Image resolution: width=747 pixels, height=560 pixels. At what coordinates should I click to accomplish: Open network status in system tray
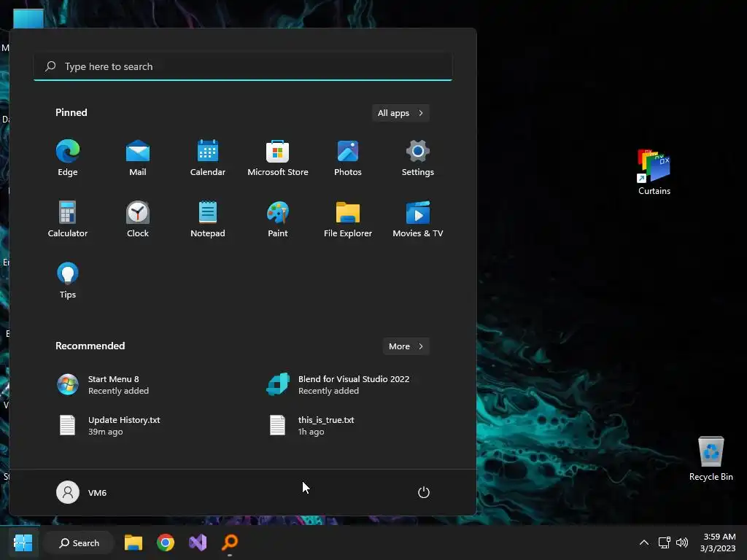pyautogui.click(x=664, y=542)
